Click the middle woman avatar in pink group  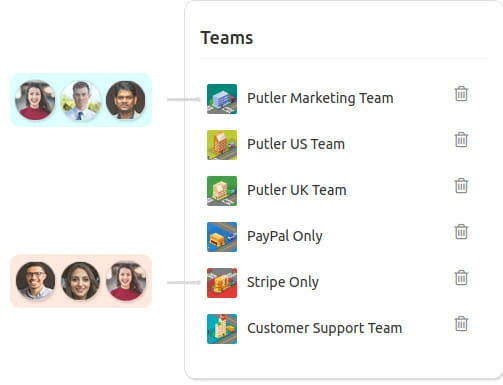[80, 281]
